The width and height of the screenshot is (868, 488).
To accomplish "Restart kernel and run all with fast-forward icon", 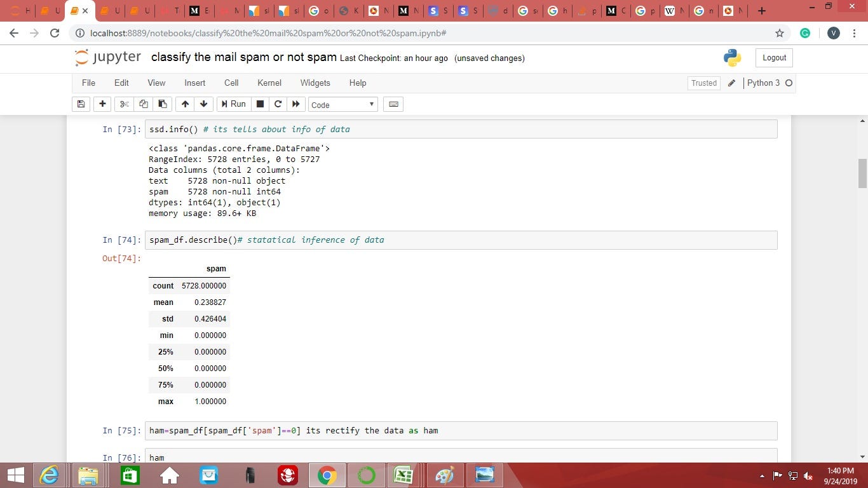I will tap(296, 104).
